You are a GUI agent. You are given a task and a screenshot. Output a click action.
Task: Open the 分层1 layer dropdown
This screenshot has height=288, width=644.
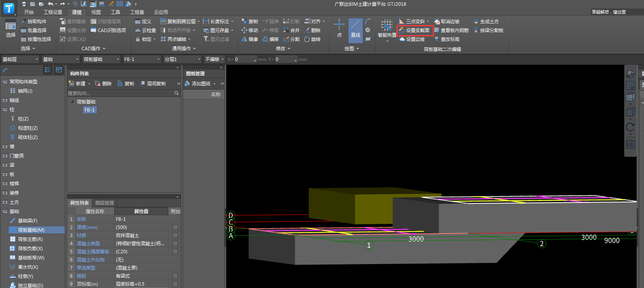[x=182, y=59]
